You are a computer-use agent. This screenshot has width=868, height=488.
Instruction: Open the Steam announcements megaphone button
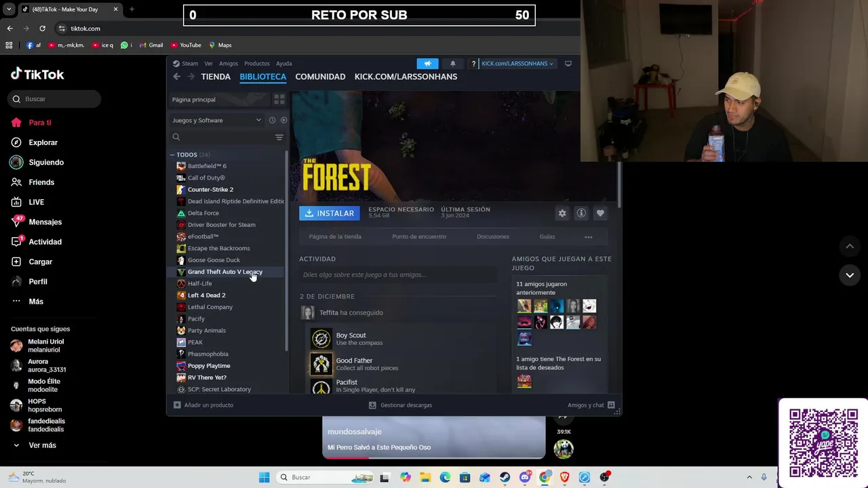point(427,64)
